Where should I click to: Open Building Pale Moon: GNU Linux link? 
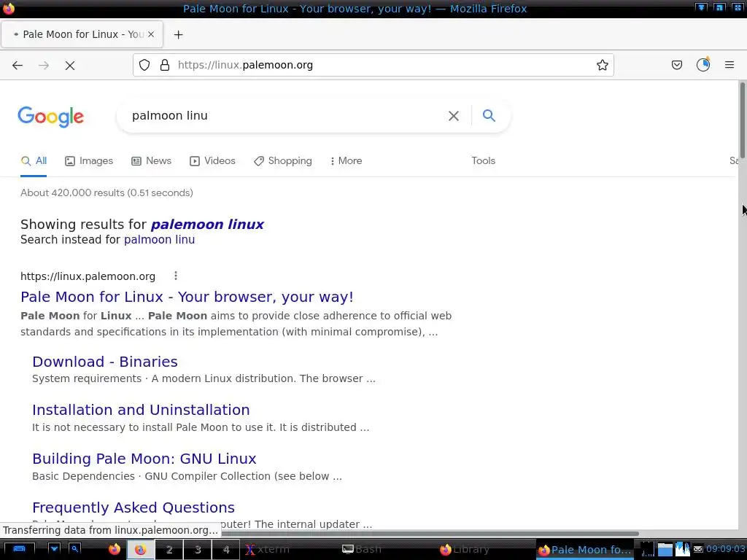point(144,459)
